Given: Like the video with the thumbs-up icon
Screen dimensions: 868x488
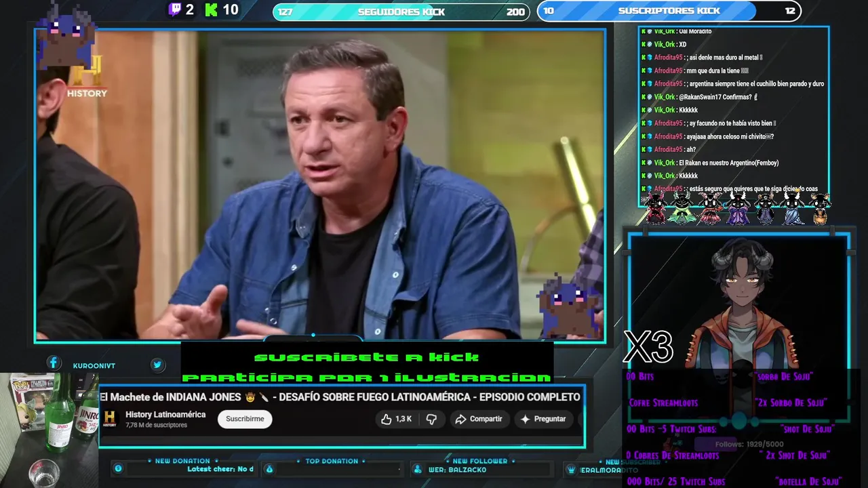Looking at the screenshot, I should [x=397, y=419].
